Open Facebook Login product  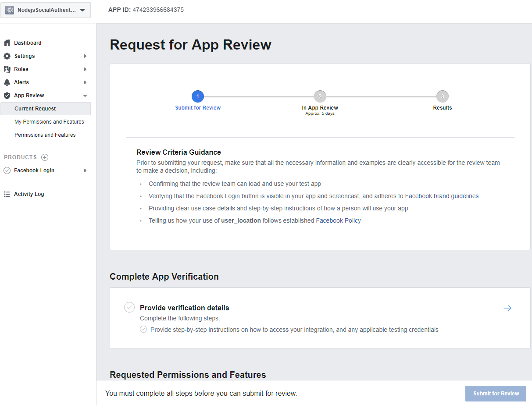coord(34,171)
